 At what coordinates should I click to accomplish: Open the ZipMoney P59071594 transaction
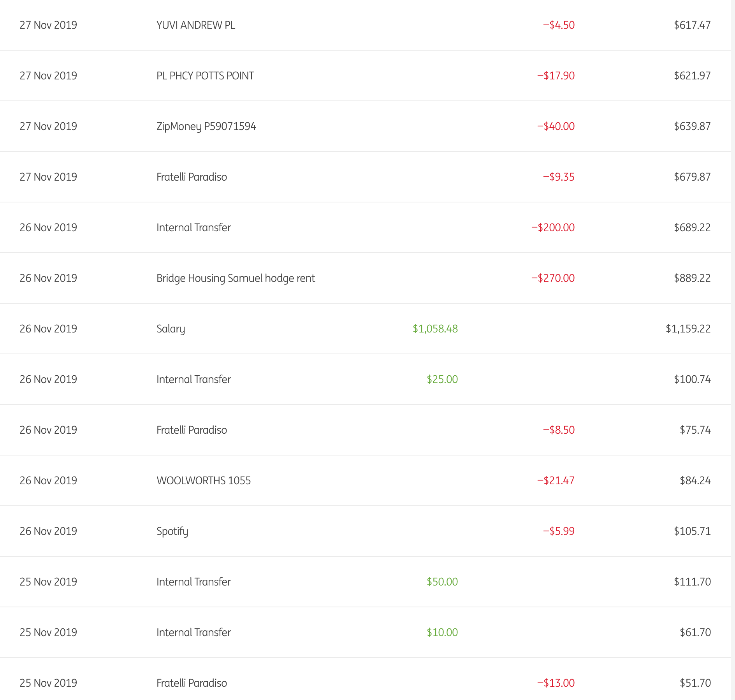click(206, 127)
